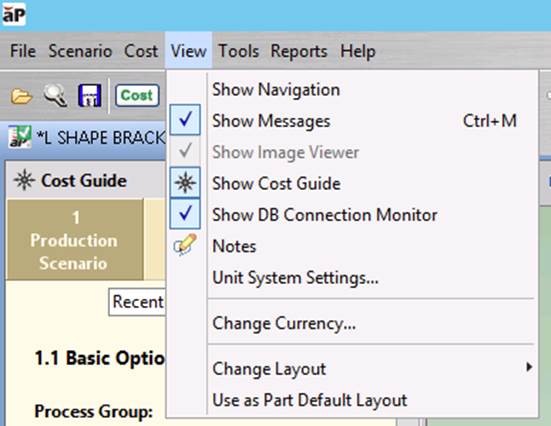Select the 1 Production Scenario step tab

click(x=74, y=240)
